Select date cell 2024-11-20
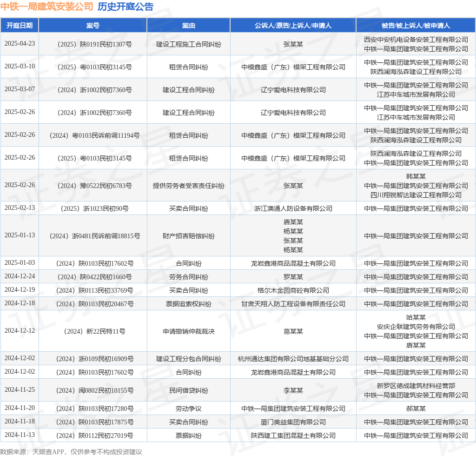The image size is (476, 456). tap(20, 408)
